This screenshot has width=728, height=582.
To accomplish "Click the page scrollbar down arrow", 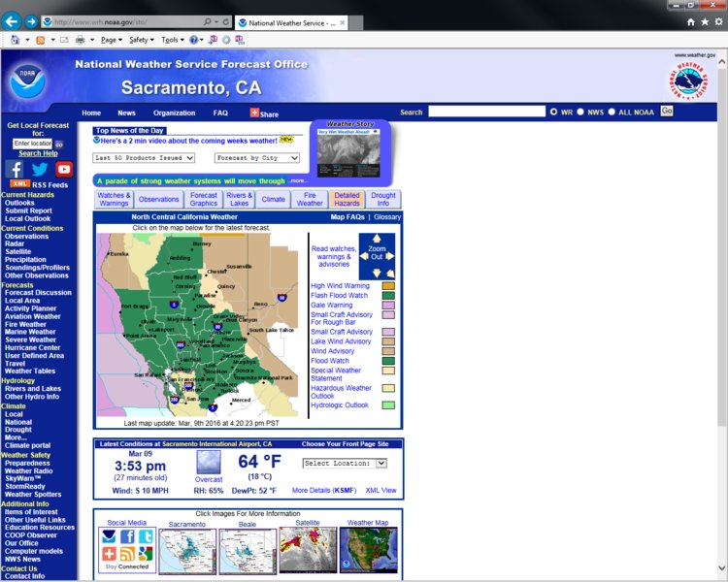I will [722, 567].
